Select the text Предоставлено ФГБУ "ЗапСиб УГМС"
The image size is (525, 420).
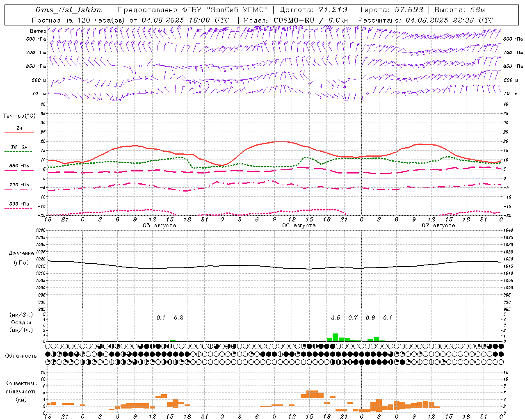tap(192, 10)
